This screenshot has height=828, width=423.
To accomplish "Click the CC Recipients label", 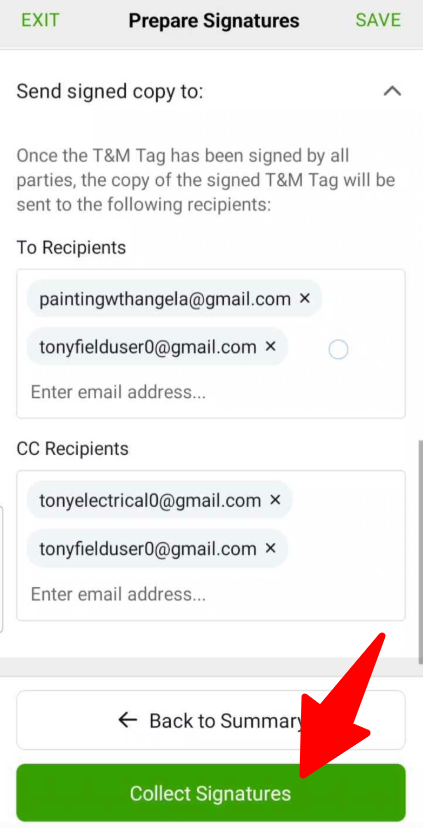I will tap(73, 449).
